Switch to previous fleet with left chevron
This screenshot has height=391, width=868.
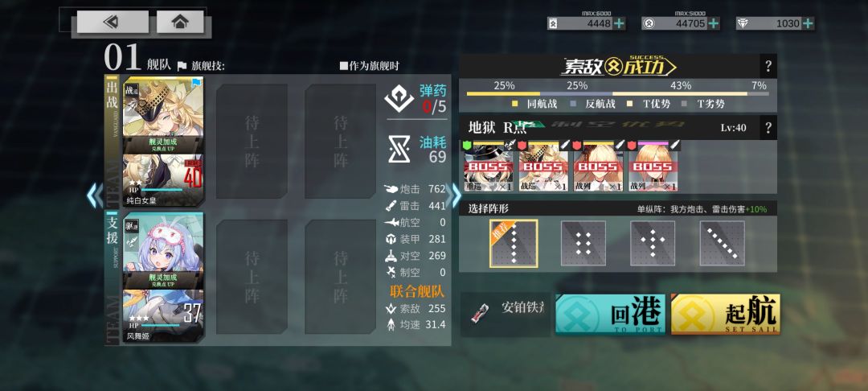[94, 195]
